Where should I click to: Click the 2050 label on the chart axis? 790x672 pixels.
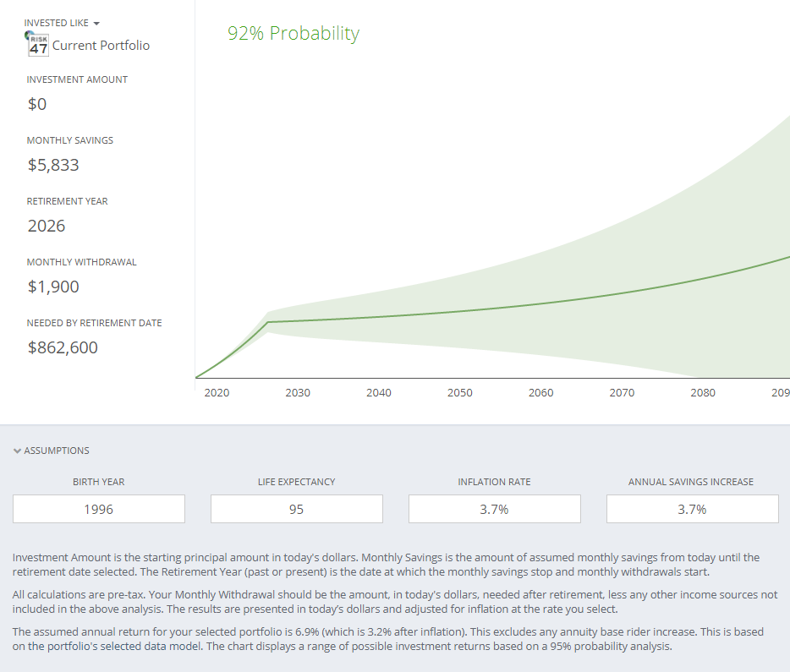(x=460, y=393)
